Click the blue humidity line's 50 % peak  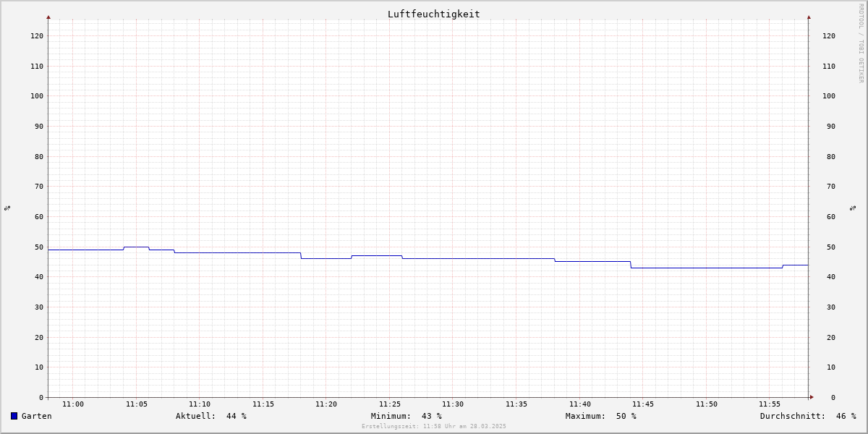(136, 247)
